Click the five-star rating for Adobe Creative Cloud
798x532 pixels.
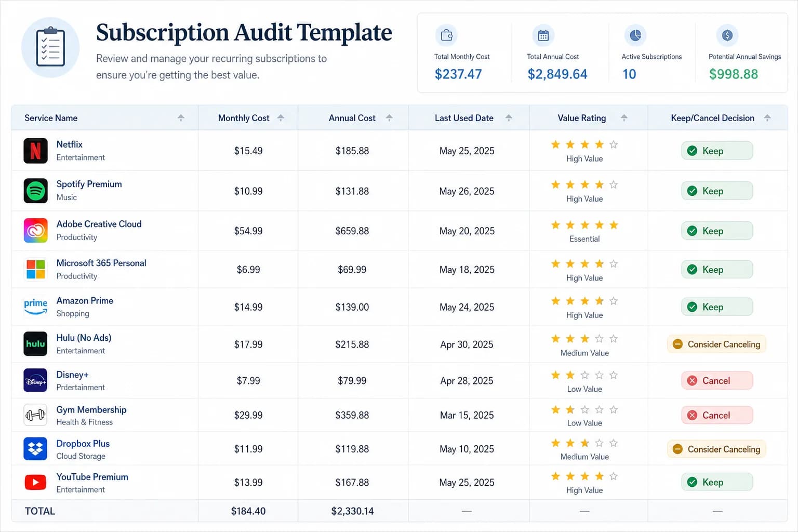point(584,225)
